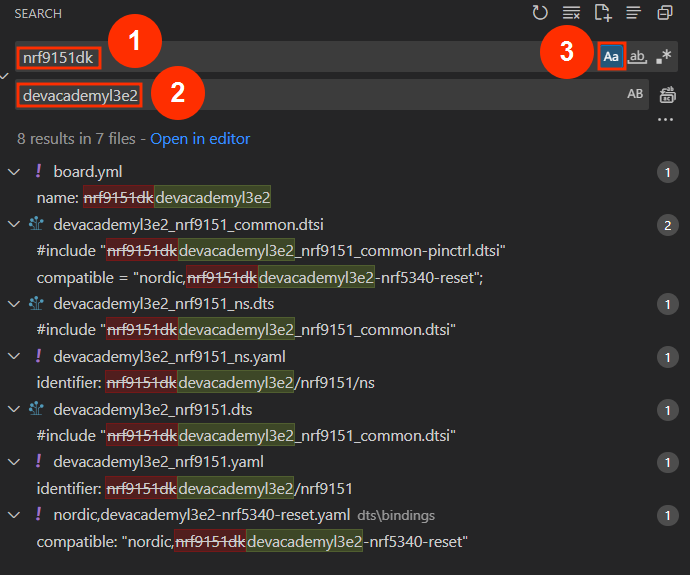
Task: Switch results to tree view
Action: tap(633, 13)
